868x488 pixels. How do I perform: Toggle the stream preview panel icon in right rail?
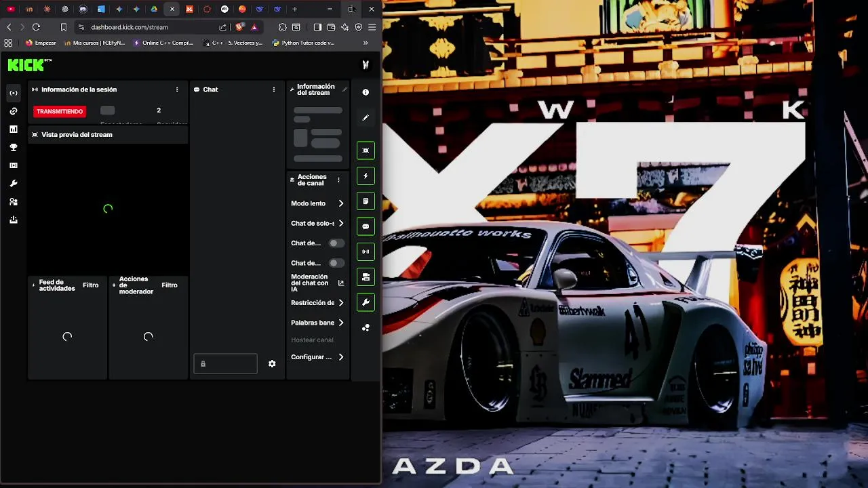coord(366,150)
